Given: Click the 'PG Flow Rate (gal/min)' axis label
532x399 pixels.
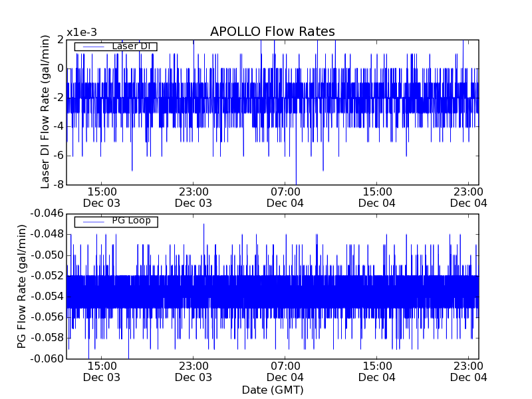Looking at the screenshot, I should [21, 287].
